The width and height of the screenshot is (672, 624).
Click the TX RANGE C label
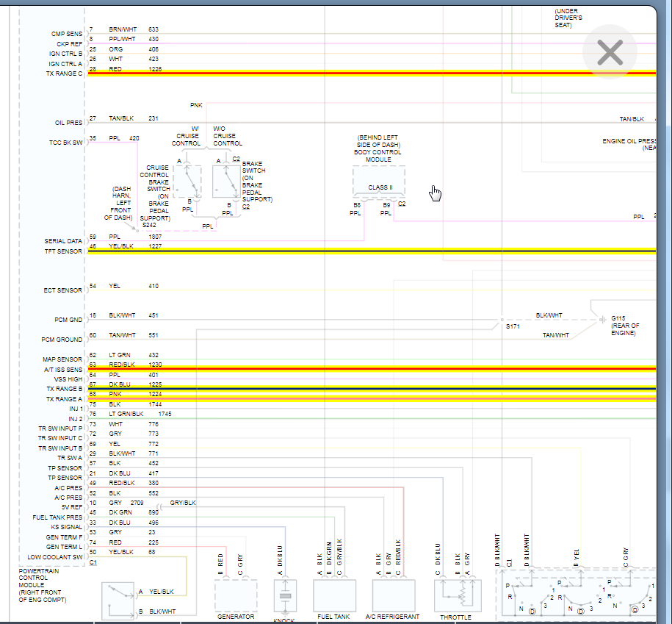coord(65,73)
